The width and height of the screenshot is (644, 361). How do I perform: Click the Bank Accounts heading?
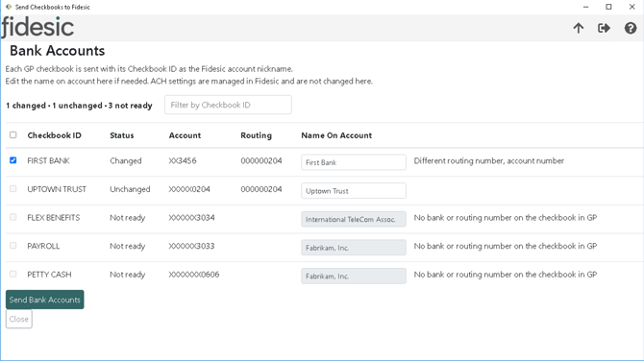click(x=57, y=51)
